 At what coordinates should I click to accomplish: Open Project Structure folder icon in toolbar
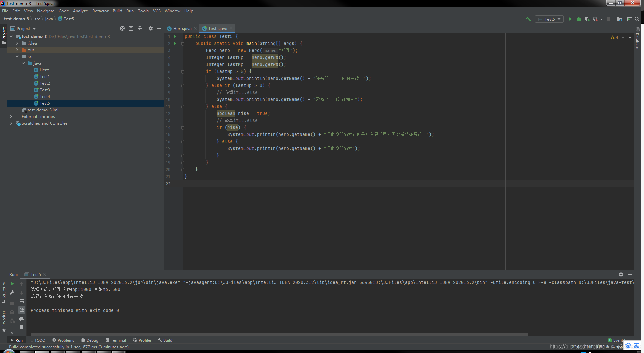619,19
